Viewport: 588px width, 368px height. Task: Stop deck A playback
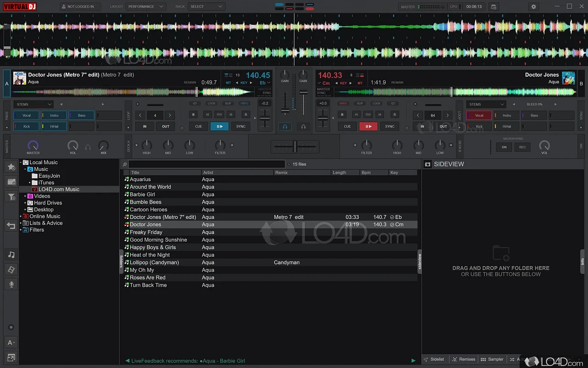pyautogui.click(x=193, y=114)
